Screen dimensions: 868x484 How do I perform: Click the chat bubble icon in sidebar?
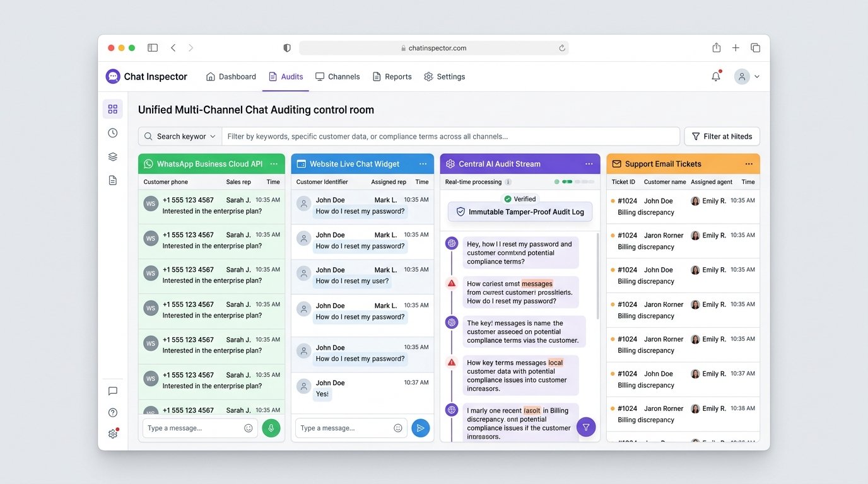point(113,391)
